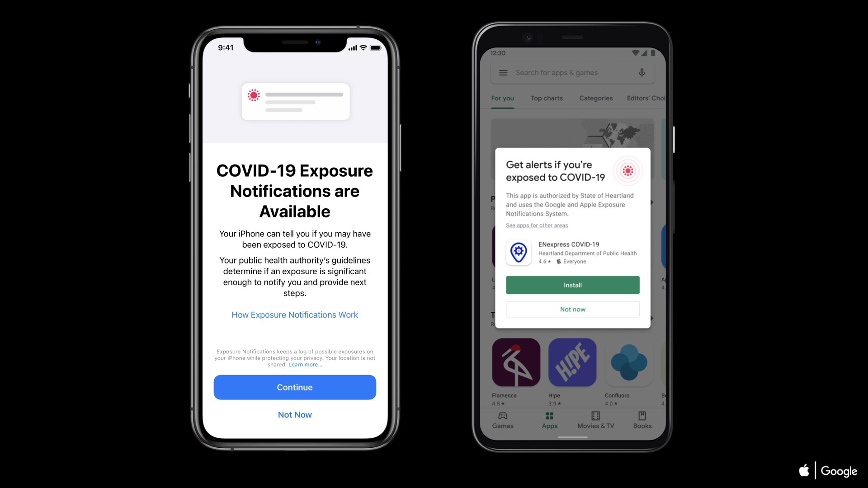Select the Top charts tab in Play Store
This screenshot has width=868, height=488.
tap(547, 98)
